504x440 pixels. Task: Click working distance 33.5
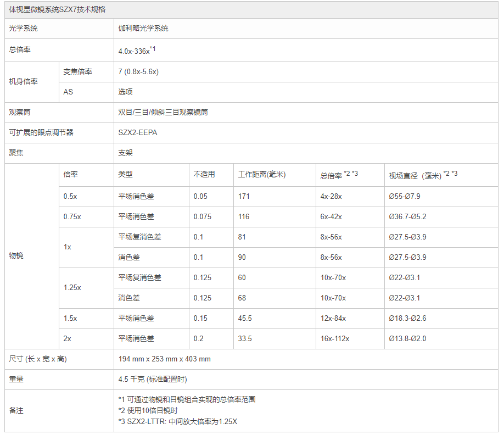click(245, 339)
